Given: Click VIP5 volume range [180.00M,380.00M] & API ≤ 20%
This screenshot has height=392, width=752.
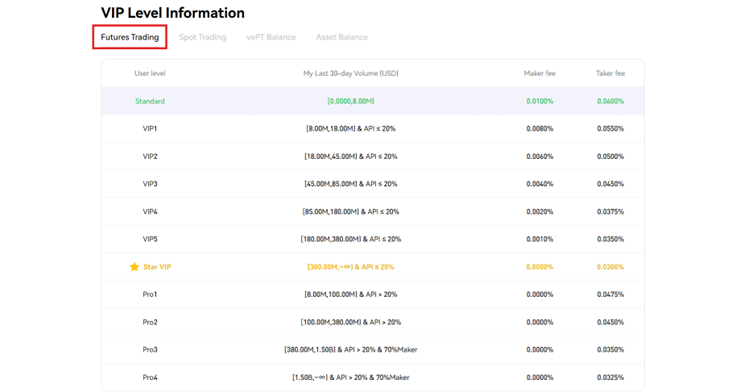Looking at the screenshot, I should pyautogui.click(x=351, y=239).
